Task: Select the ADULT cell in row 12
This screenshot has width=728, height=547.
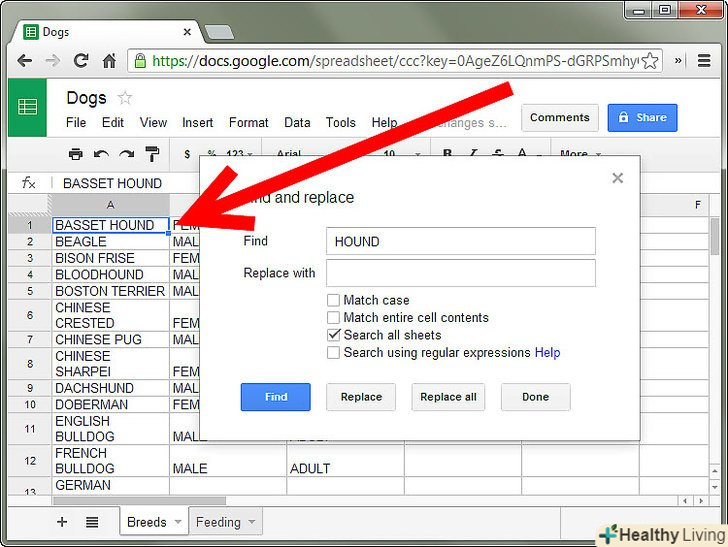Action: [x=345, y=461]
